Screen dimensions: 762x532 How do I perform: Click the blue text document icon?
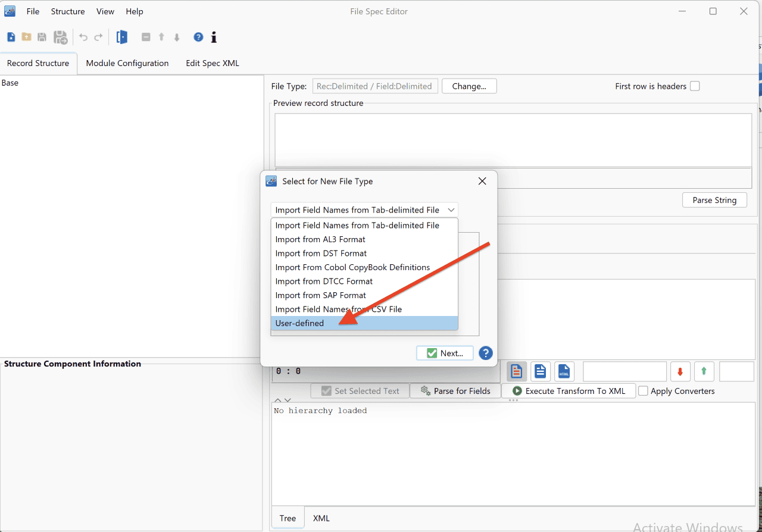540,372
